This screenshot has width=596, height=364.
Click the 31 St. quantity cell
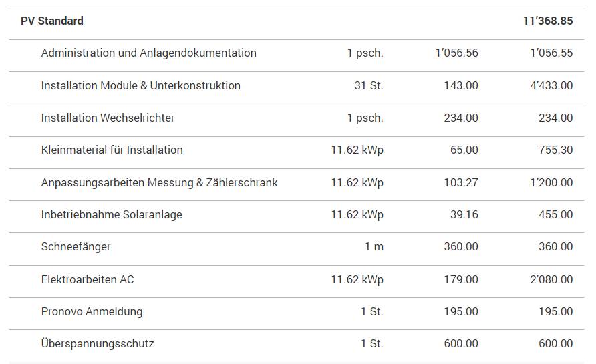(368, 85)
